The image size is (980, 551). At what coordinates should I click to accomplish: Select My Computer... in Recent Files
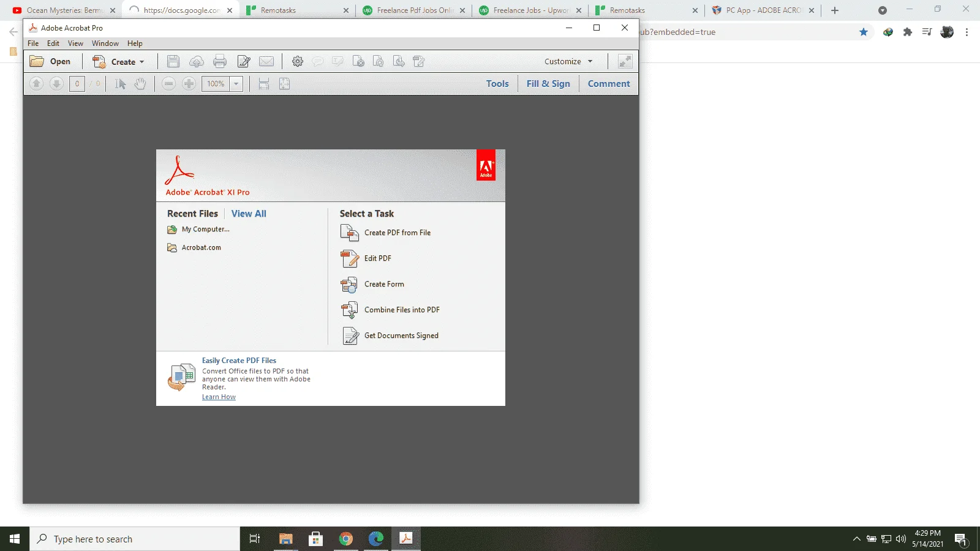(x=198, y=230)
